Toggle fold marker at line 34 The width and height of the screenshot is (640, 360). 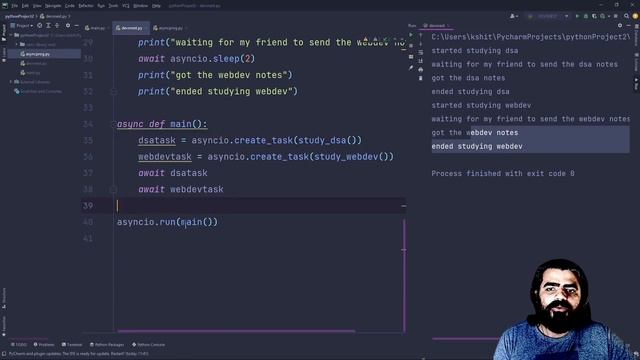point(114,124)
